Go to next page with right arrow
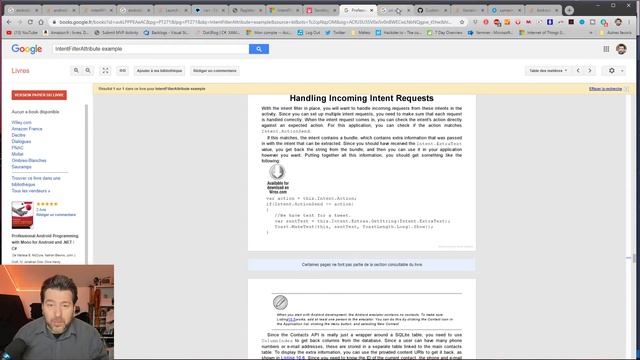This screenshot has height=360, width=640. pos(590,71)
